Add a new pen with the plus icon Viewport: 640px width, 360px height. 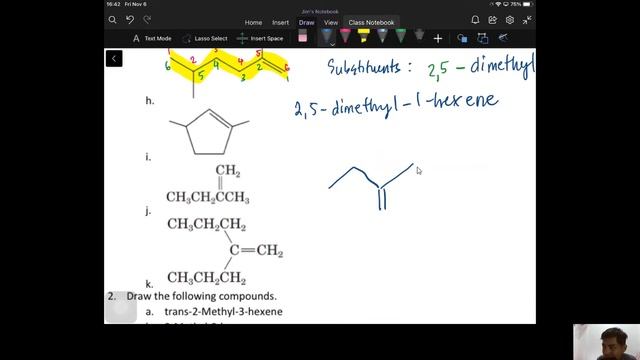tap(438, 39)
